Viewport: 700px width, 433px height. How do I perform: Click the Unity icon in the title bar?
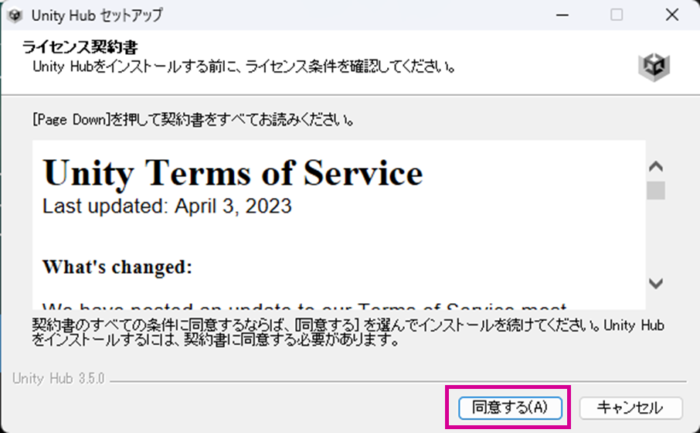[15, 15]
